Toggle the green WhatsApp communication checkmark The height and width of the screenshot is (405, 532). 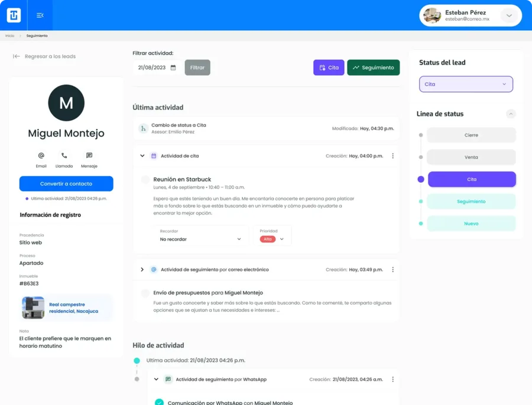[x=158, y=401]
